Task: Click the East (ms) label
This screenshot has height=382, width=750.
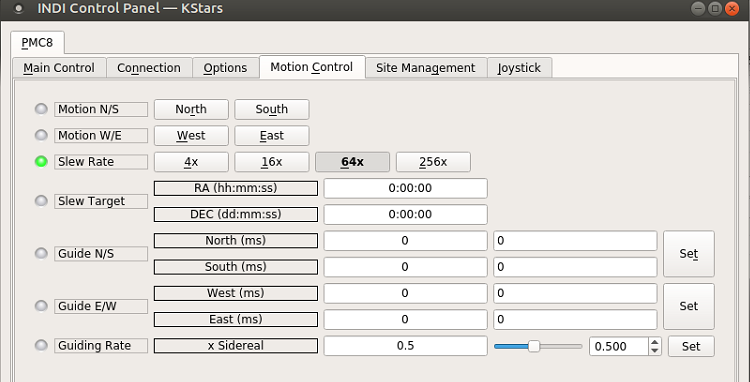Action: (236, 319)
